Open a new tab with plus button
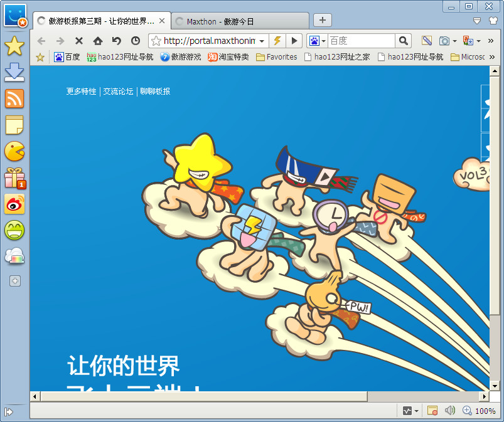 coord(323,20)
